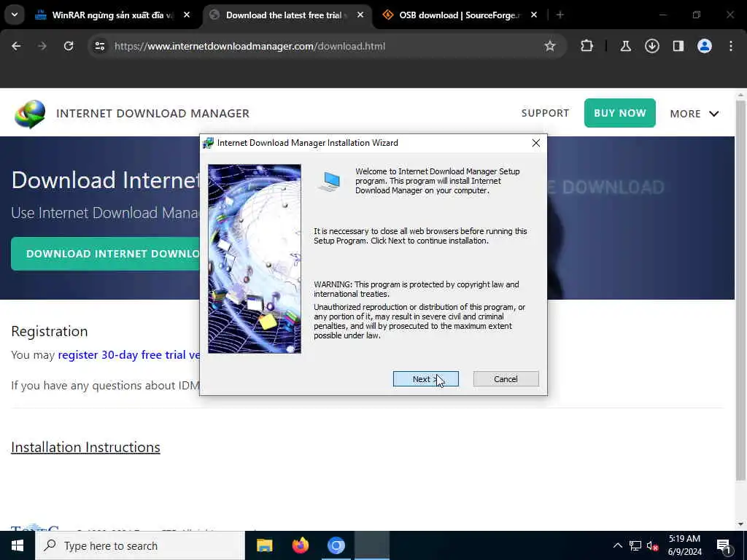Click the BUY NOW button
This screenshot has height=560, width=747.
pyautogui.click(x=620, y=113)
